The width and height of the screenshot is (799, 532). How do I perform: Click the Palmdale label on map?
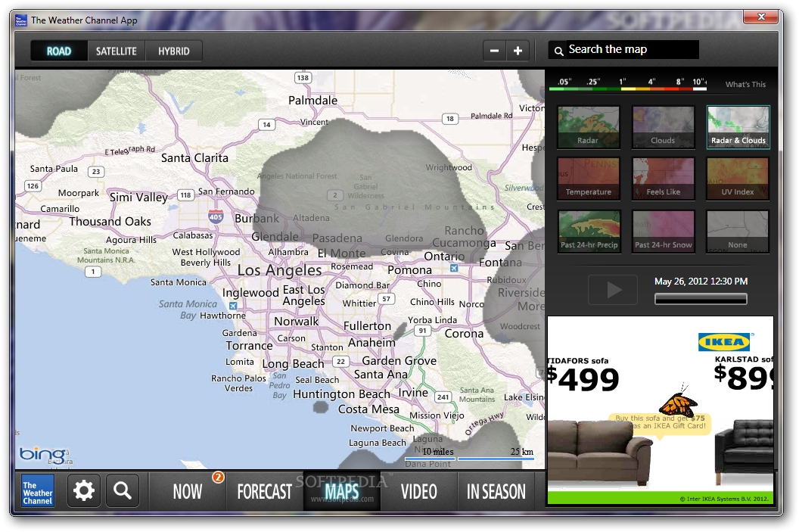pos(313,101)
